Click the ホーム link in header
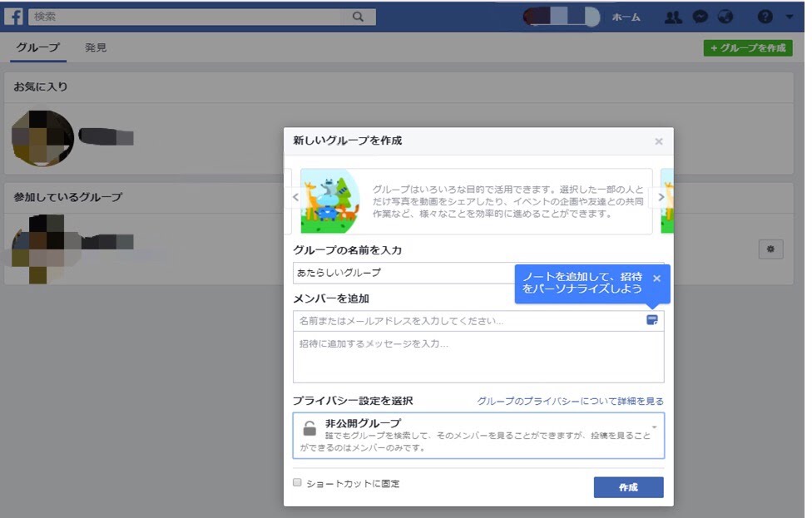 point(626,17)
